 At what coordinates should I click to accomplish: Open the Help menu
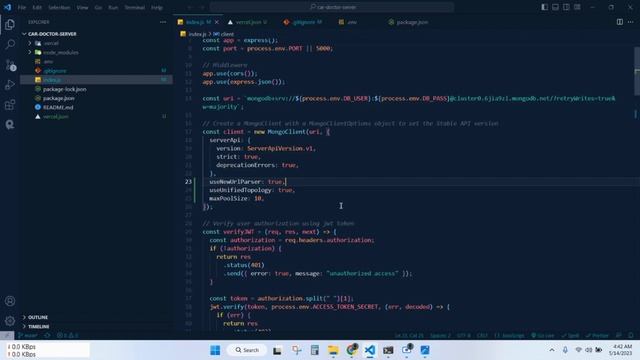[x=157, y=7]
